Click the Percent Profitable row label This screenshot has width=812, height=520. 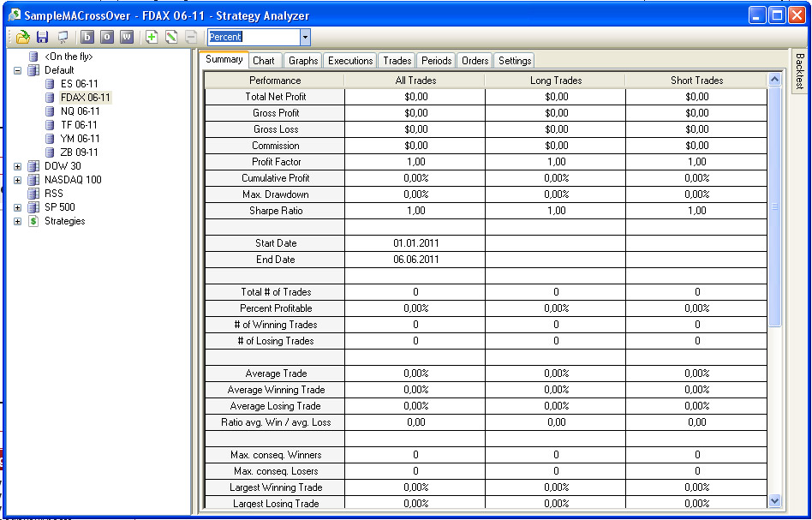click(276, 308)
